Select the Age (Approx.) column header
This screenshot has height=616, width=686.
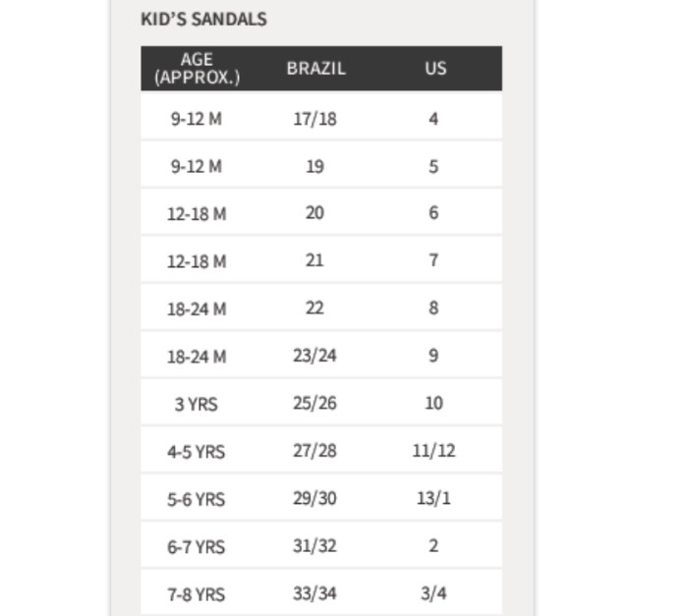pos(197,68)
